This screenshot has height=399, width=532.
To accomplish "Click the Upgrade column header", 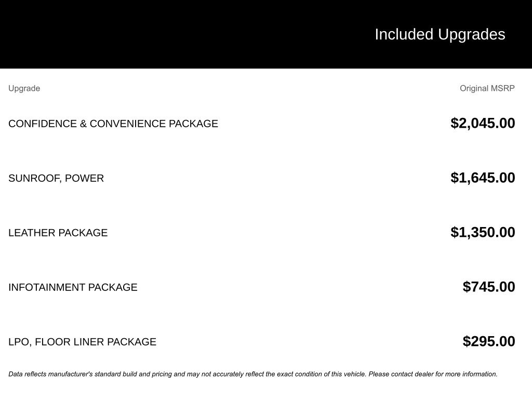I will pos(24,88).
